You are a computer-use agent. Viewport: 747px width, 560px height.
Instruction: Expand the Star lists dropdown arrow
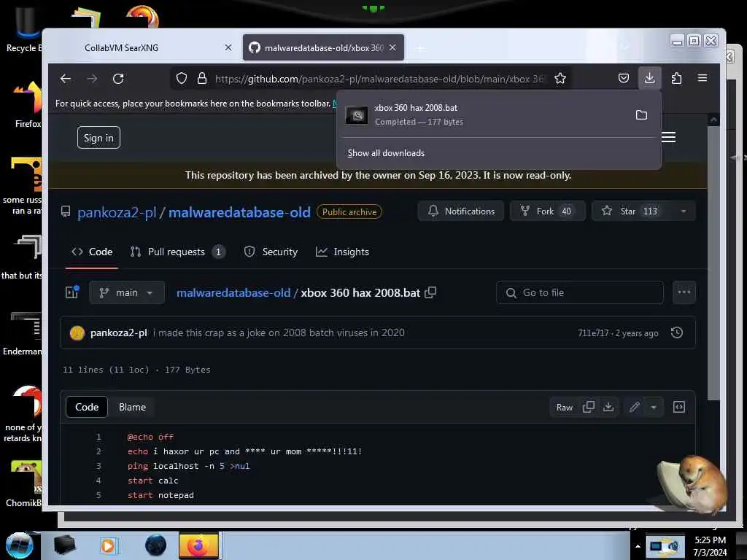[684, 211]
